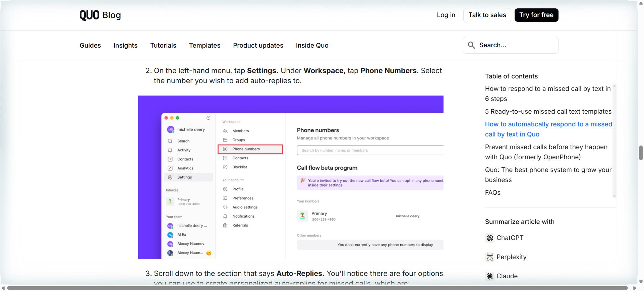Click the horizontal scrollbar right arrow
Screen dimensions: 644x291
pyautogui.click(x=634, y=288)
